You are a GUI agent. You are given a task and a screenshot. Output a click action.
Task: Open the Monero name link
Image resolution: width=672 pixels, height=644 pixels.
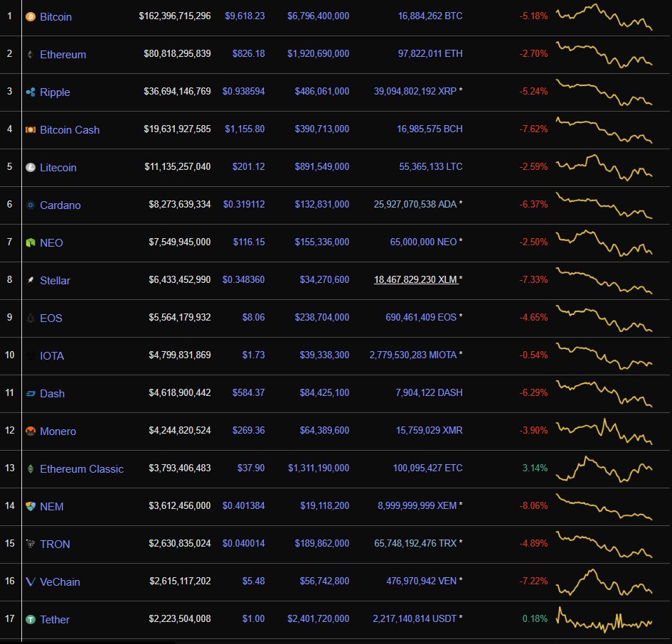click(58, 431)
